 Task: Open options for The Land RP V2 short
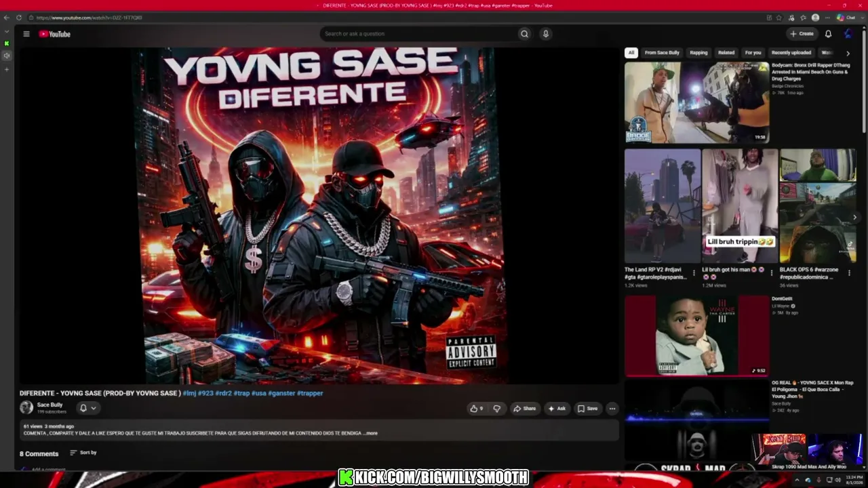[694, 273]
